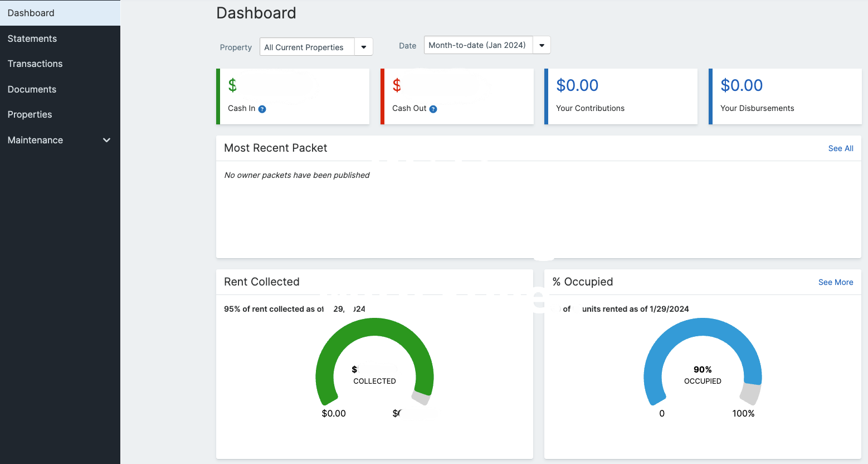The width and height of the screenshot is (868, 464).
Task: Open the Dashboard sidebar item
Action: [x=60, y=13]
